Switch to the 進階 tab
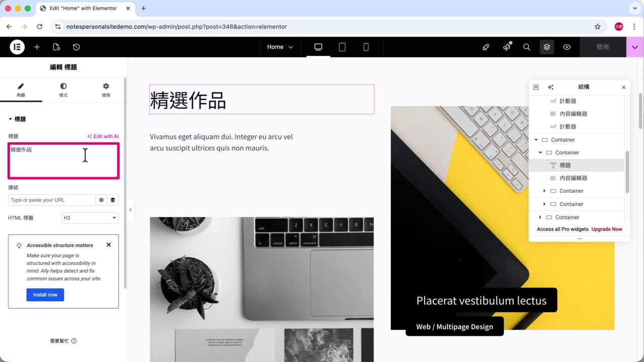Viewport: 644px width, 362px height. tap(106, 90)
